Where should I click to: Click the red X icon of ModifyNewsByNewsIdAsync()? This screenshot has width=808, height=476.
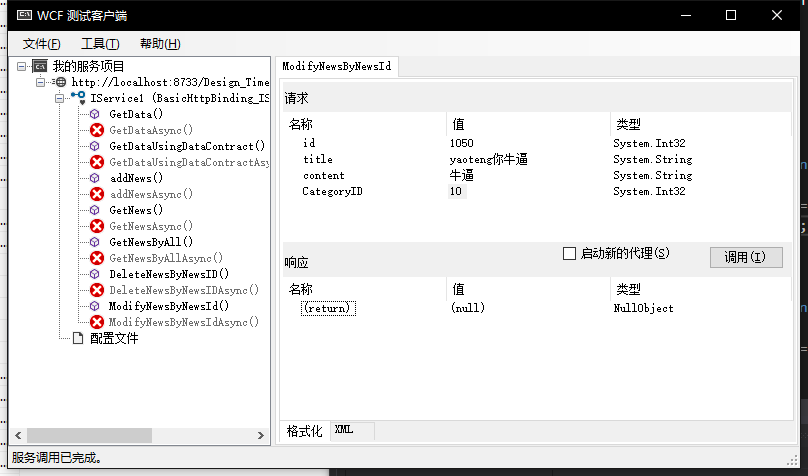point(97,322)
